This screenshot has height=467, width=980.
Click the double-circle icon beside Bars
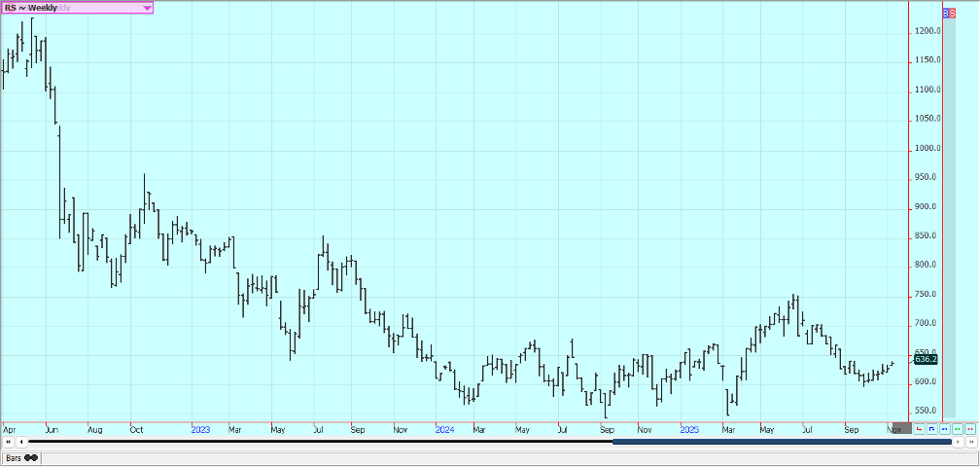(x=32, y=457)
